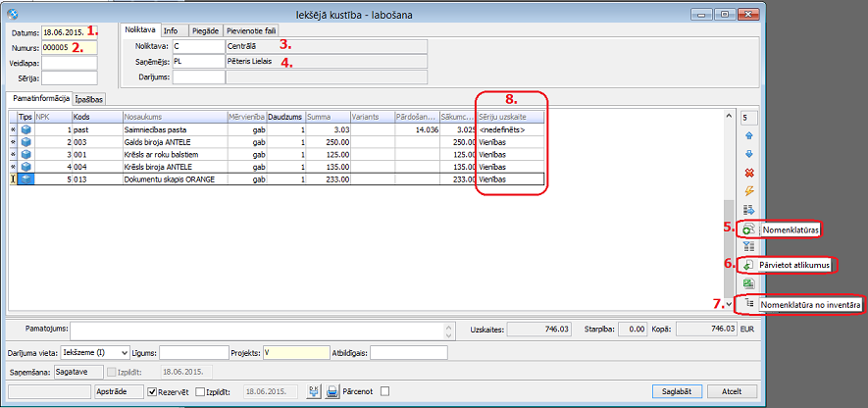Click the yellow lightning bolt icon
The height and width of the screenshot is (408, 868).
pyautogui.click(x=749, y=191)
